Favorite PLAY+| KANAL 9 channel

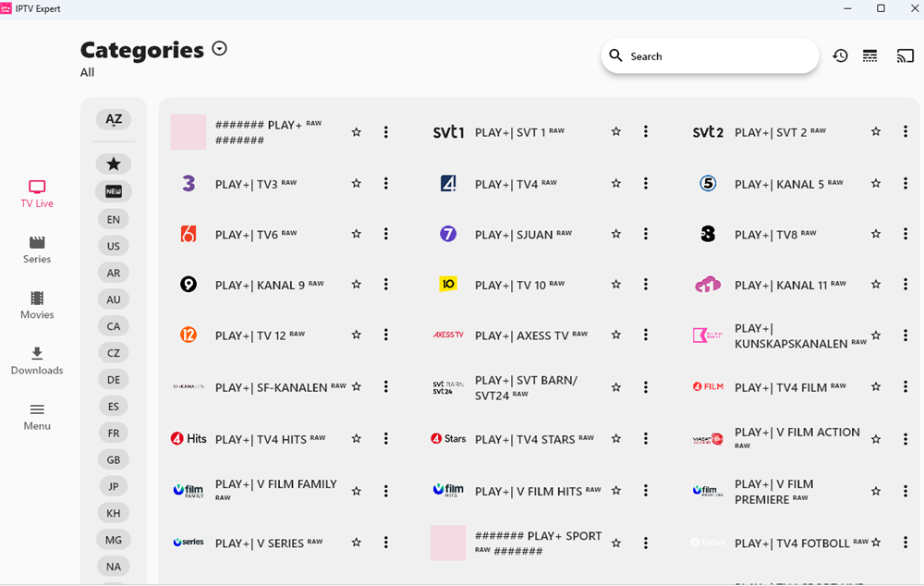point(356,284)
